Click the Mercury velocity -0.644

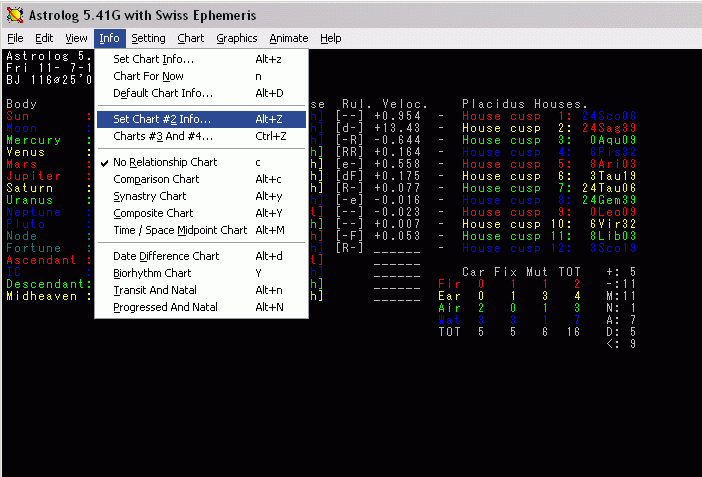(397, 140)
